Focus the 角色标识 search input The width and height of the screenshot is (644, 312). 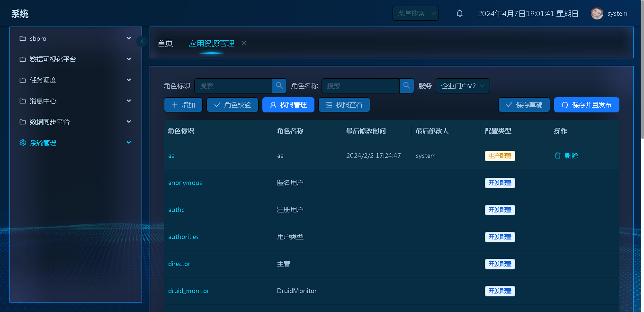point(233,86)
